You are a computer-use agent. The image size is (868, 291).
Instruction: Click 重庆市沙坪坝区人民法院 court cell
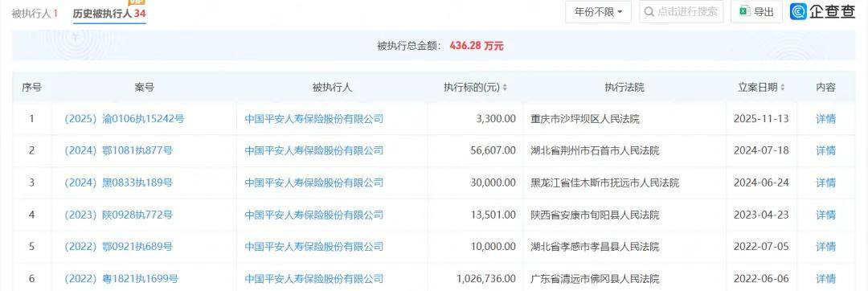[585, 118]
